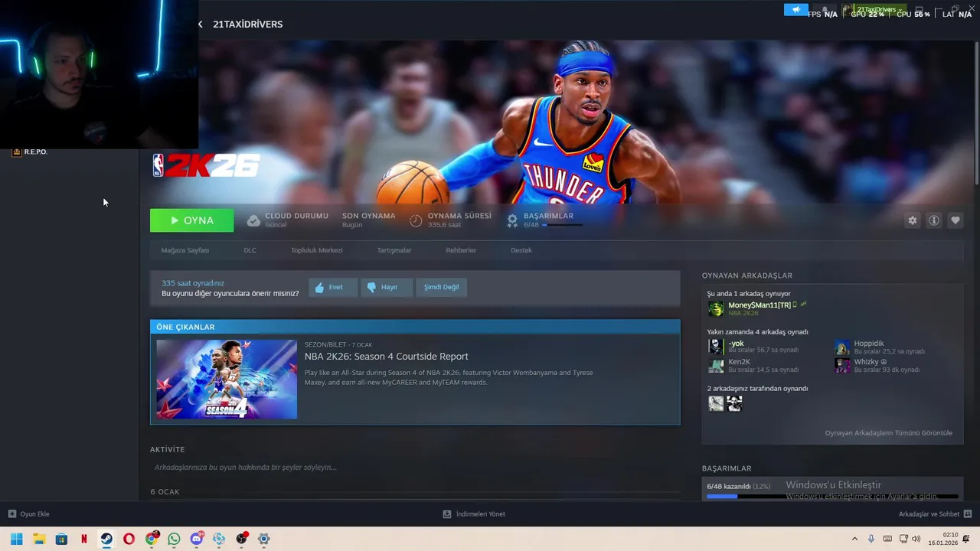Dismiss review prompt with Şimdi Değil

pyautogui.click(x=442, y=287)
